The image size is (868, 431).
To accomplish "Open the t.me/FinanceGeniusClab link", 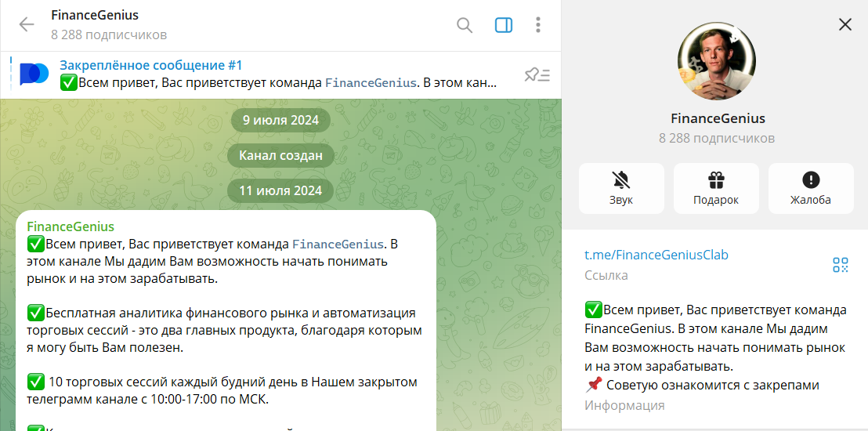I will click(x=656, y=255).
